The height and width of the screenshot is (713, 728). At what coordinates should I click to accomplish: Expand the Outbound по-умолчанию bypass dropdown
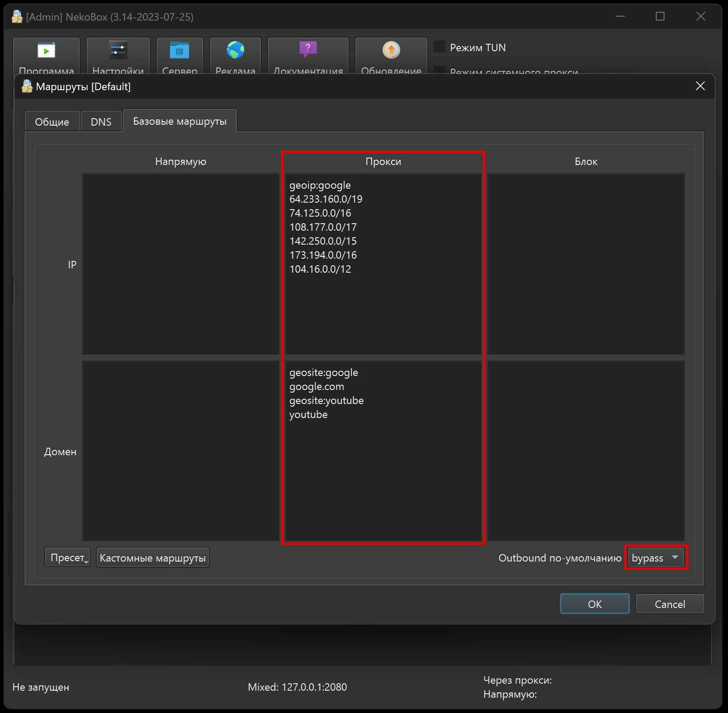pos(656,558)
